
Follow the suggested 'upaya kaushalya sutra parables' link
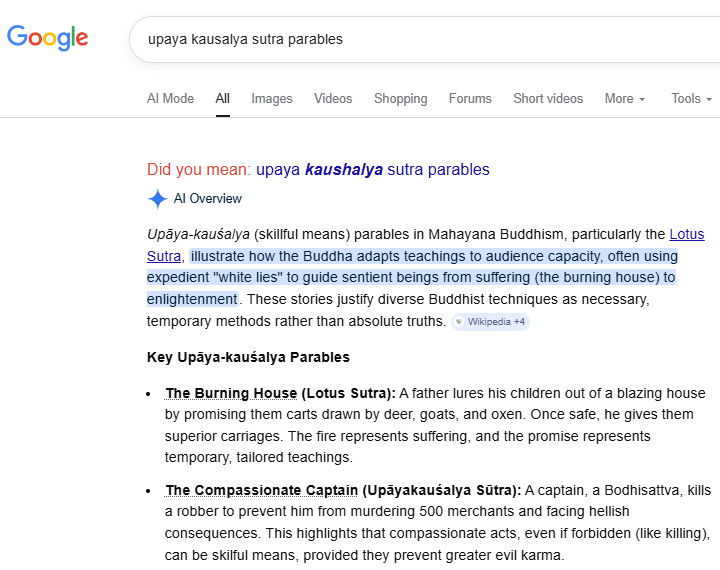(x=373, y=169)
